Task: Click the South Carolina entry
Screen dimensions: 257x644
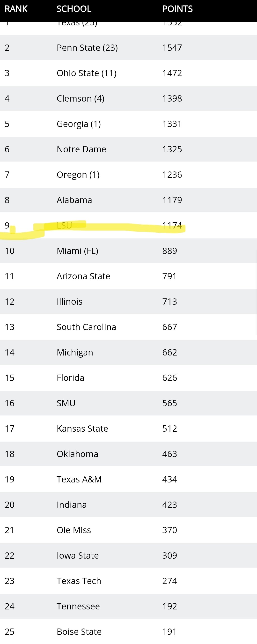Action: pyautogui.click(x=86, y=327)
